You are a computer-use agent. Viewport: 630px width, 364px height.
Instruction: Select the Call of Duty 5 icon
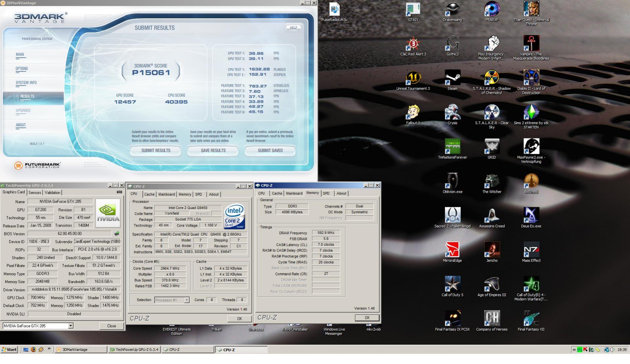coord(452,287)
